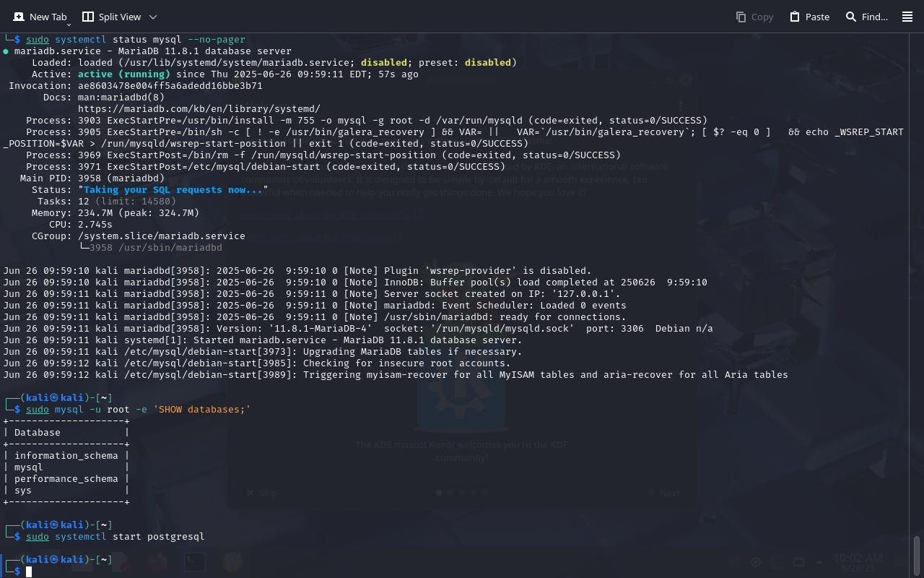Click 'Memory: 234.7M (peak: 324.7M)' line

(115, 213)
